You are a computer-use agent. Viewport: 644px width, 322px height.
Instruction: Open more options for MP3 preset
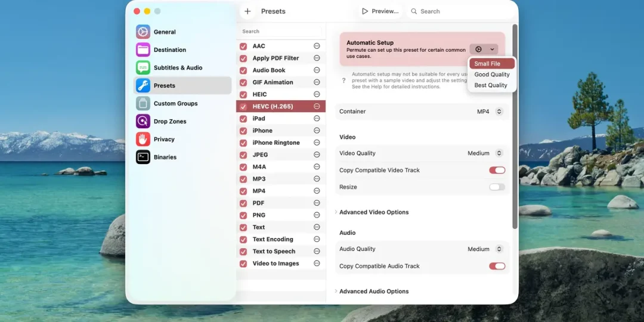pos(317,179)
